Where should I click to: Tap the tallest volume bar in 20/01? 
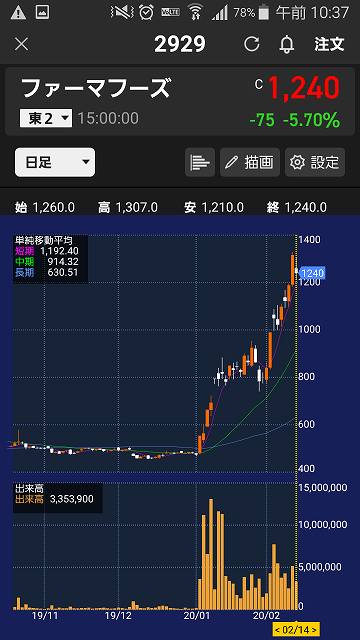point(211,554)
